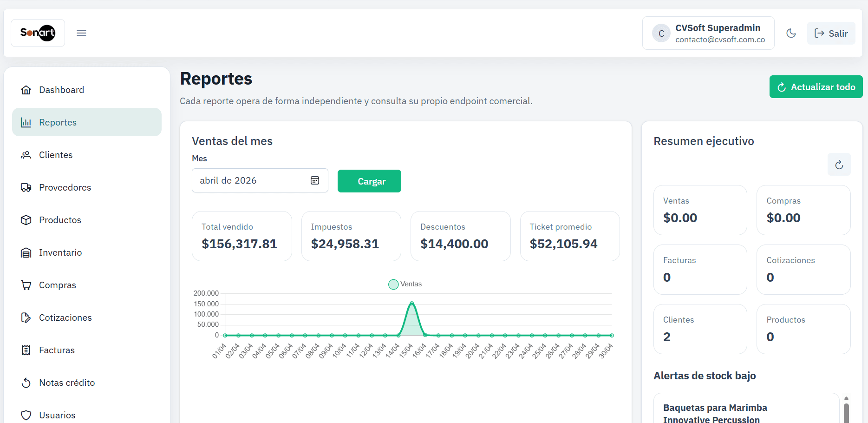868x423 pixels.
Task: Click the Facturas receipt icon
Action: [x=26, y=350]
